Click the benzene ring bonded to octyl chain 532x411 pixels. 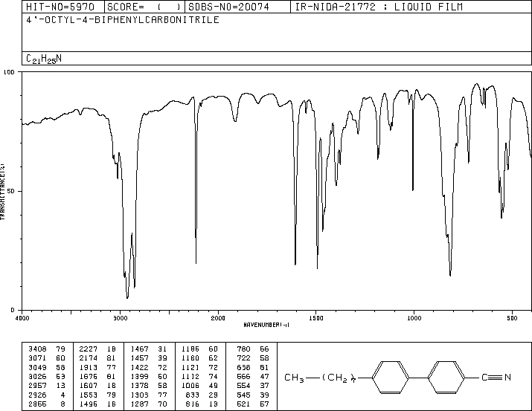(391, 377)
